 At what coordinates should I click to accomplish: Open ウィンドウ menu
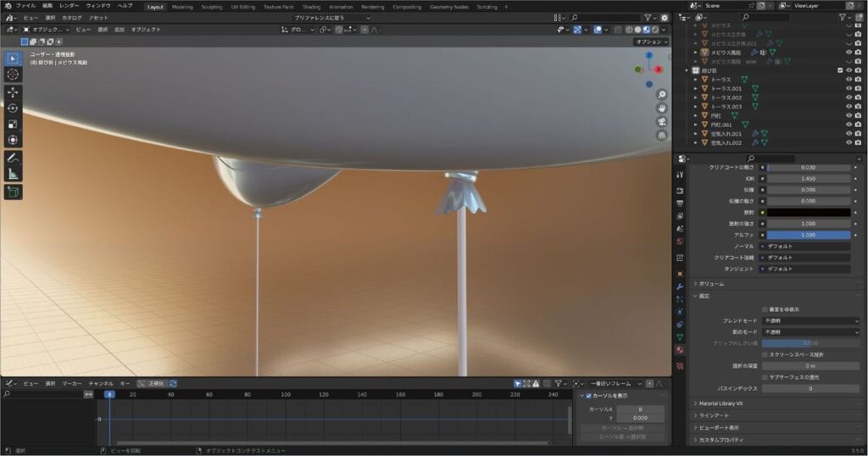pyautogui.click(x=98, y=6)
